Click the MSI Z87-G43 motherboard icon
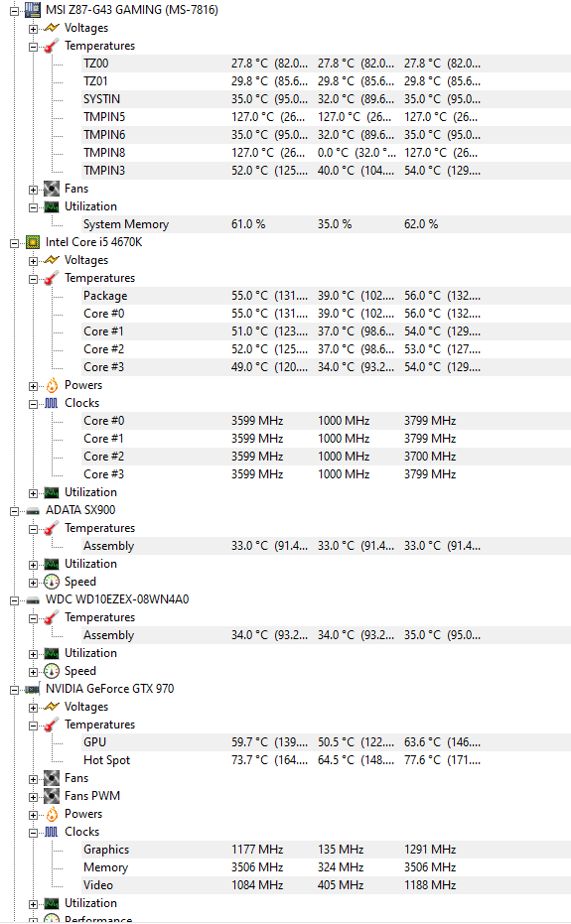The height and width of the screenshot is (924, 571). coord(33,10)
